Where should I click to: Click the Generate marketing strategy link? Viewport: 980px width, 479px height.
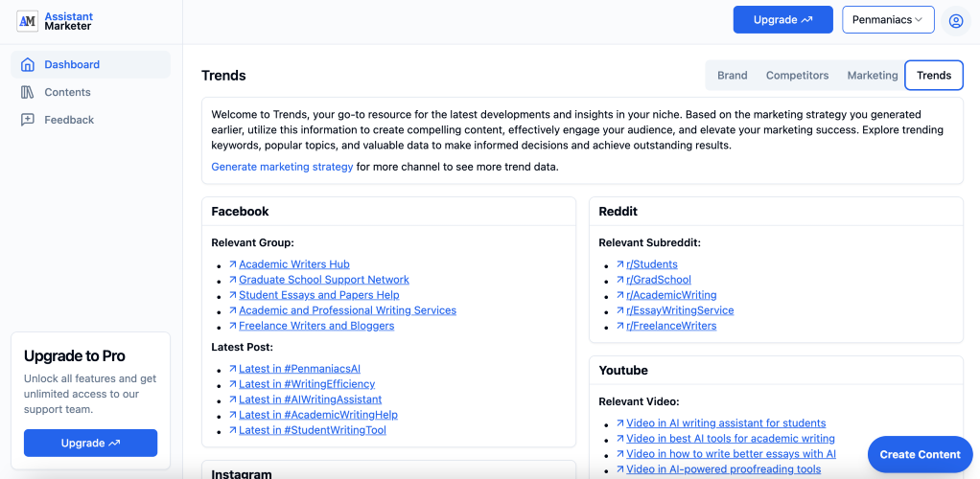tap(282, 167)
